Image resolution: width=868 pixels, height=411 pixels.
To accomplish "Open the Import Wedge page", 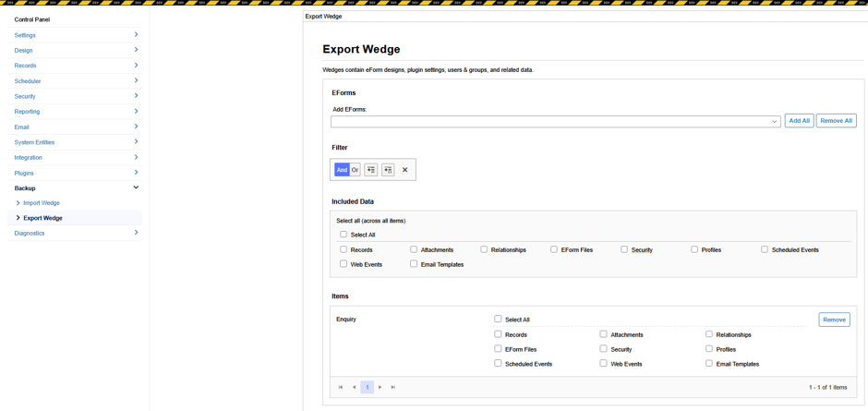I will [x=42, y=203].
